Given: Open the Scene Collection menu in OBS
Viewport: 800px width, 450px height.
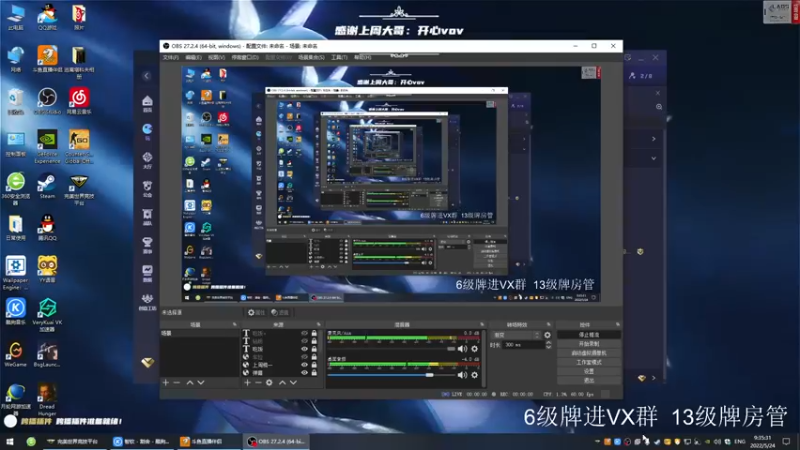Looking at the screenshot, I should point(311,57).
